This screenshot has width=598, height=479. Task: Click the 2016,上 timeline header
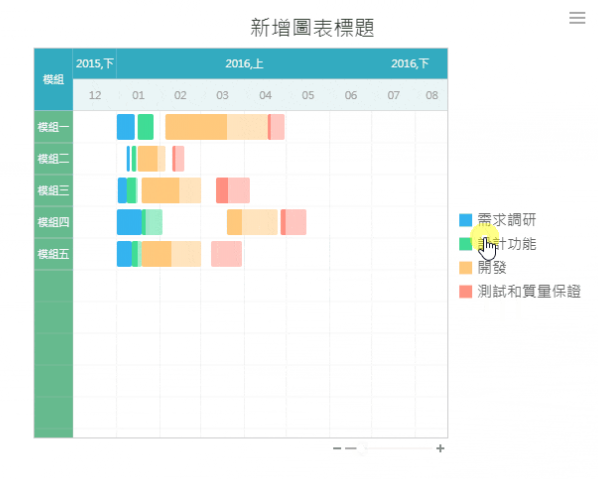(244, 63)
